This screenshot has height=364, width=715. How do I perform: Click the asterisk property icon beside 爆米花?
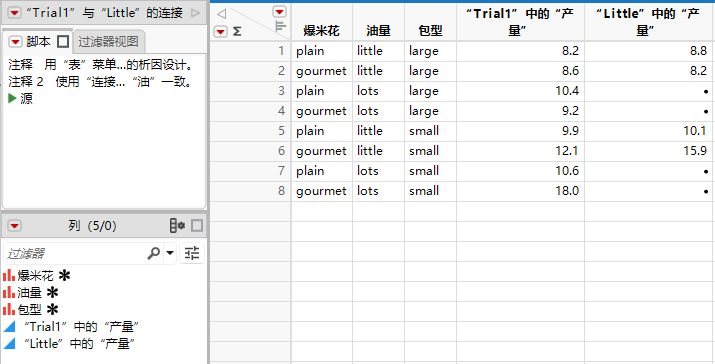click(x=65, y=275)
